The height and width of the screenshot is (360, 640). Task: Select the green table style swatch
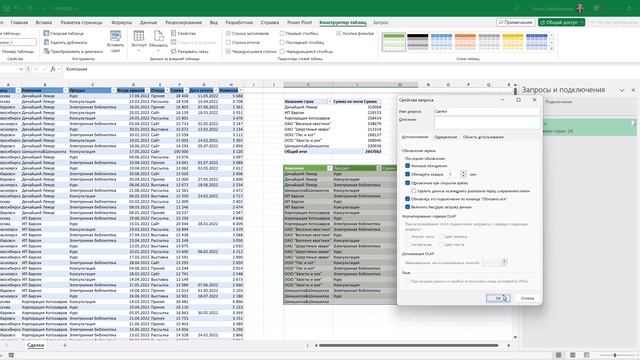tap(394, 42)
